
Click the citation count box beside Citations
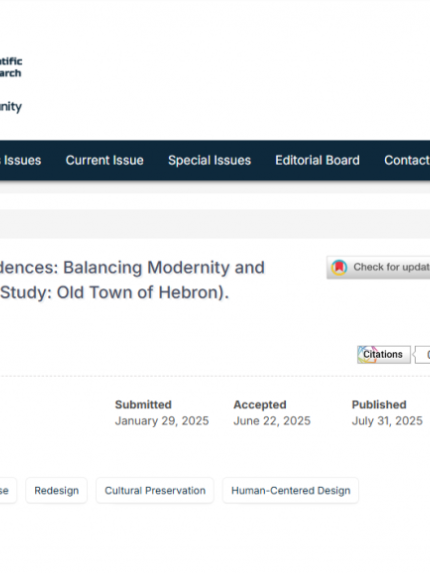(423, 354)
